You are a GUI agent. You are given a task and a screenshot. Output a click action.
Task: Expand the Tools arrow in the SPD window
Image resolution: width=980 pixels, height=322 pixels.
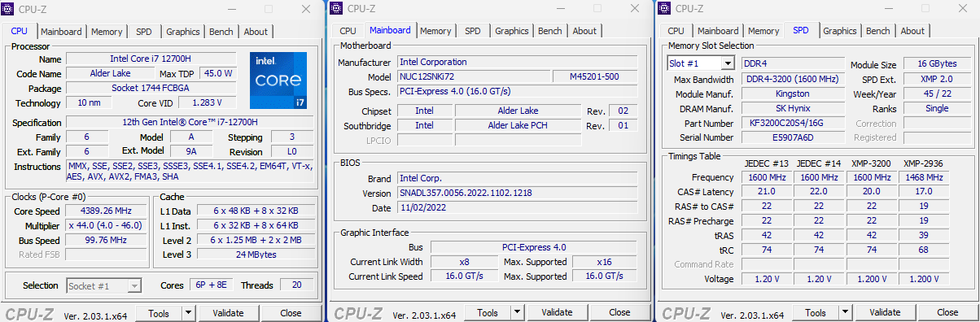(x=845, y=312)
